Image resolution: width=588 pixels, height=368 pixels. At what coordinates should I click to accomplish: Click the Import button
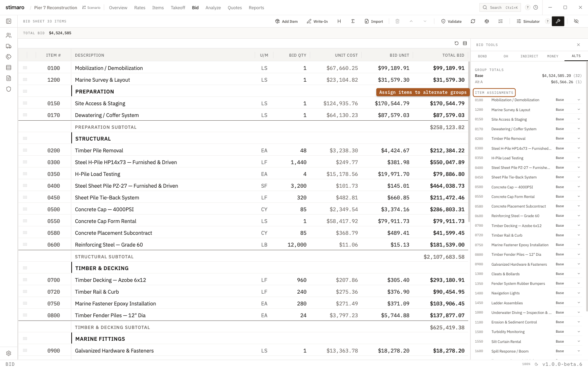pyautogui.click(x=374, y=21)
